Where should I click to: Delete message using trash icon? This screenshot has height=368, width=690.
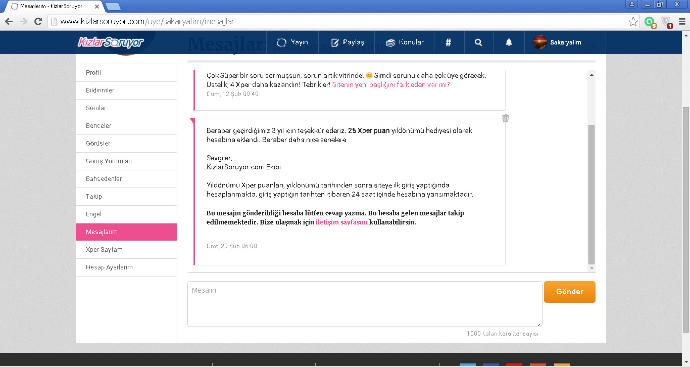[505, 118]
